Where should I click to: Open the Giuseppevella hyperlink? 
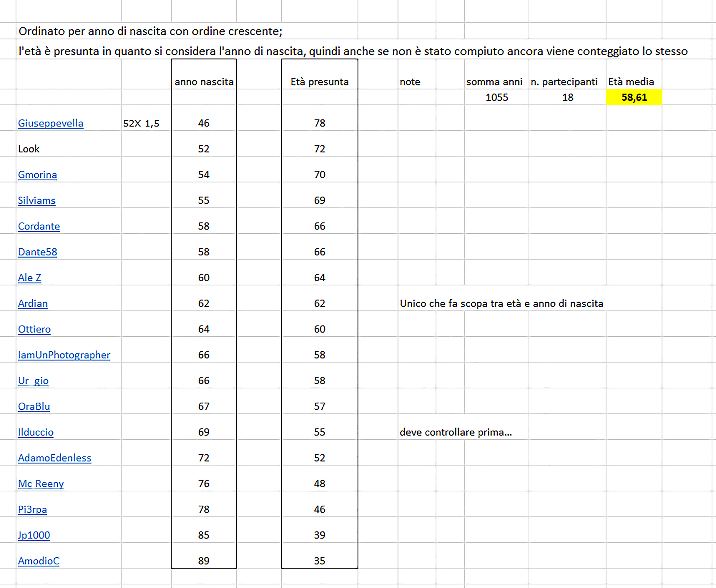(50, 123)
